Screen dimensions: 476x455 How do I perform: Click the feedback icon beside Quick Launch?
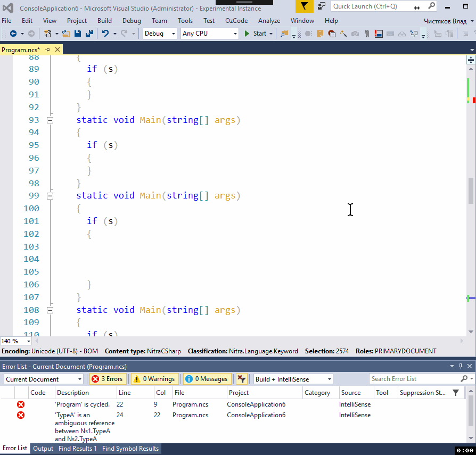click(321, 6)
